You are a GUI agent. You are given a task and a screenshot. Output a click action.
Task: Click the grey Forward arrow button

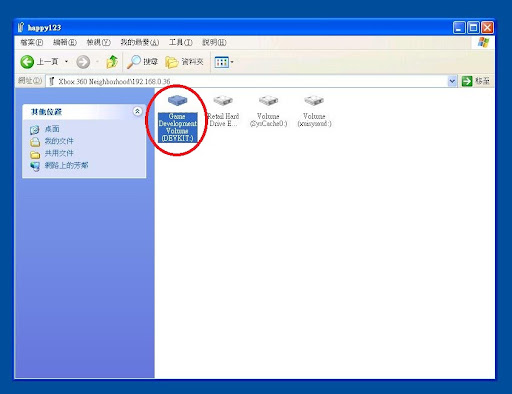[x=83, y=62]
